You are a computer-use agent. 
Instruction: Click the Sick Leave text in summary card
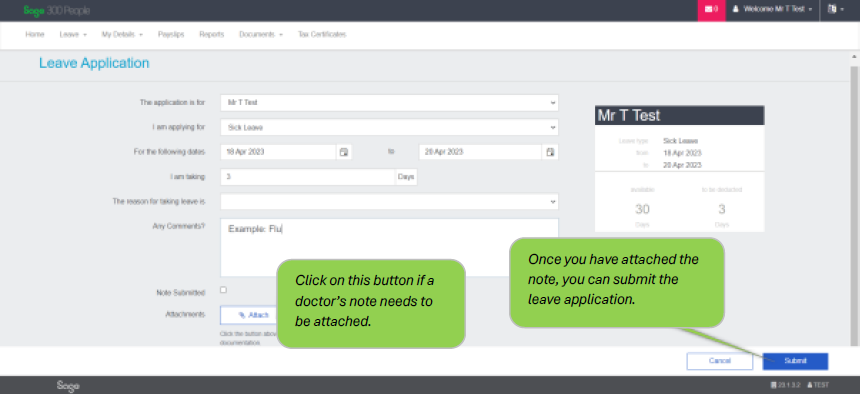click(x=681, y=141)
